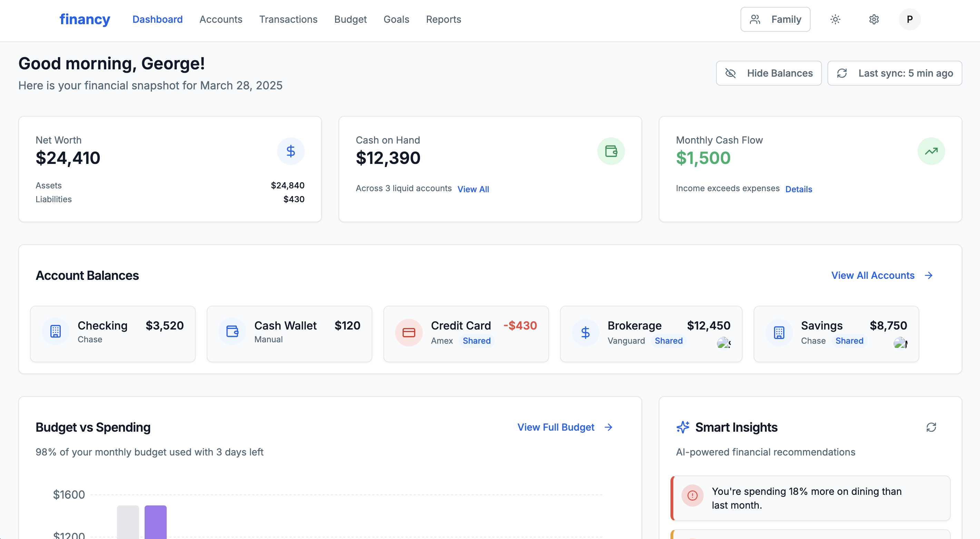This screenshot has height=539, width=980.
Task: Open the settings gear
Action: [x=874, y=19]
